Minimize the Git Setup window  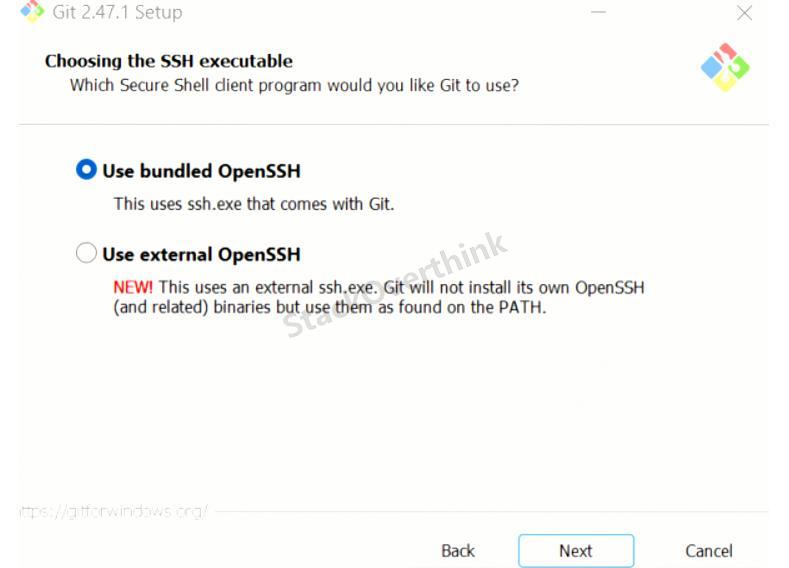coord(598,12)
